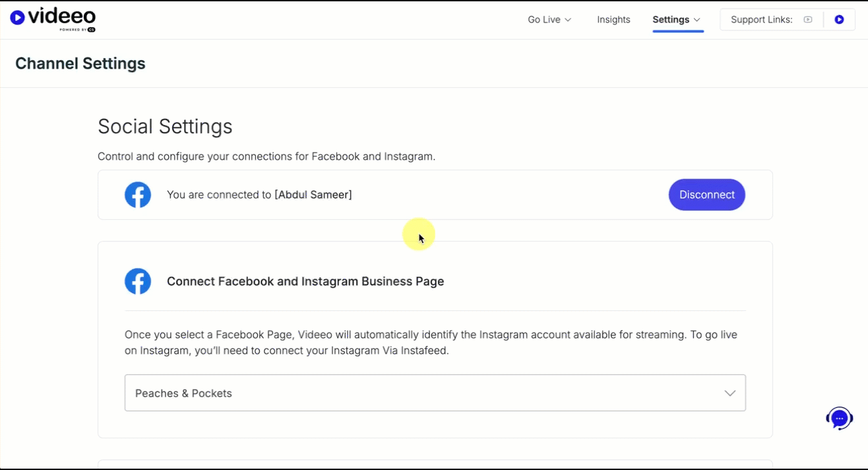Click the Social Settings heading
Viewport: 868px width, 470px height.
click(165, 126)
